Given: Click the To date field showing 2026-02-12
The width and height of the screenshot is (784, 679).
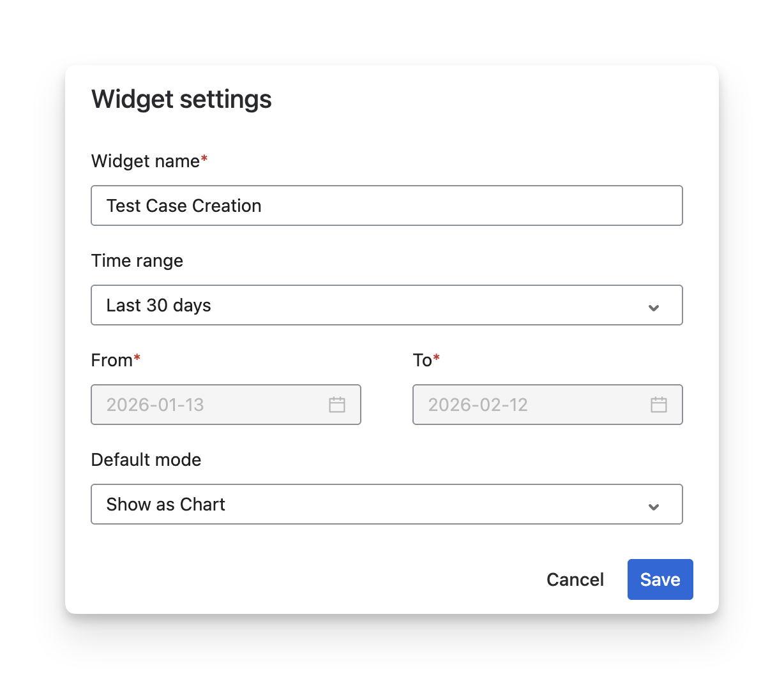Looking at the screenshot, I should pos(530,405).
